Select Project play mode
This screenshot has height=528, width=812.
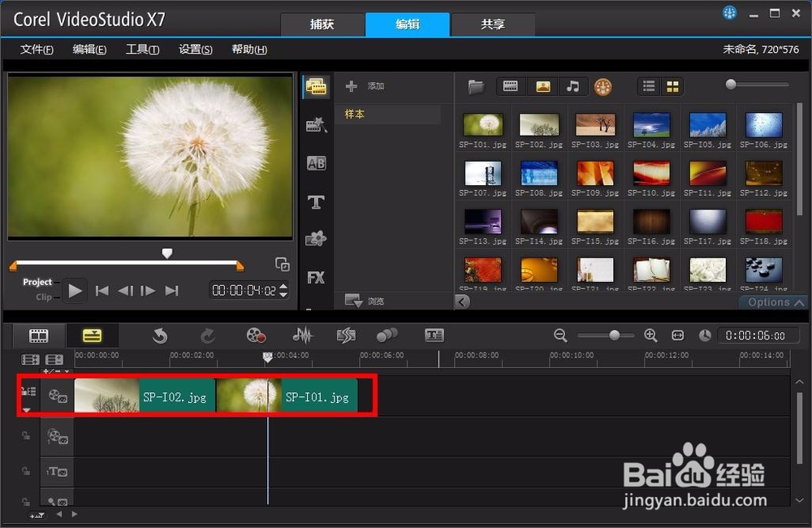[37, 282]
